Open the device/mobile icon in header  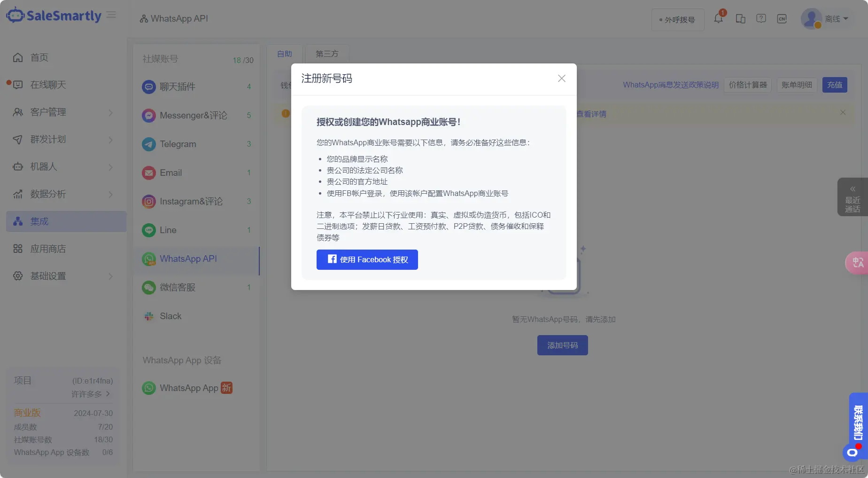pos(741,19)
